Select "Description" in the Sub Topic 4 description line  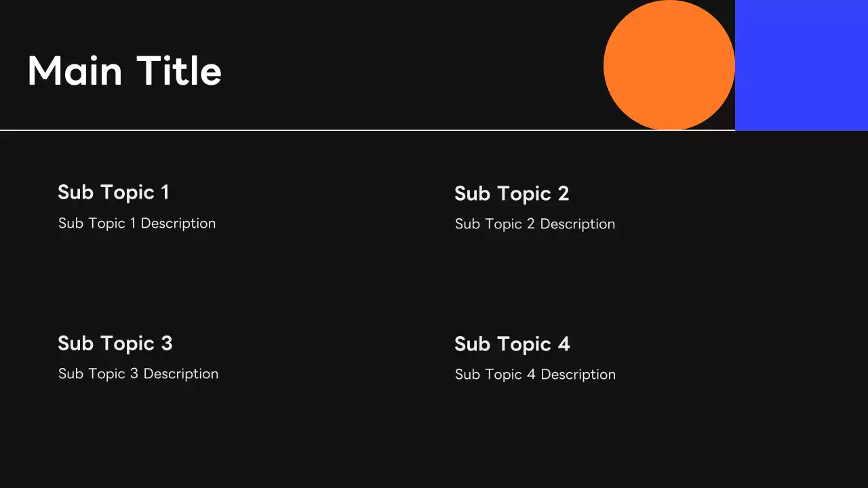[578, 375]
